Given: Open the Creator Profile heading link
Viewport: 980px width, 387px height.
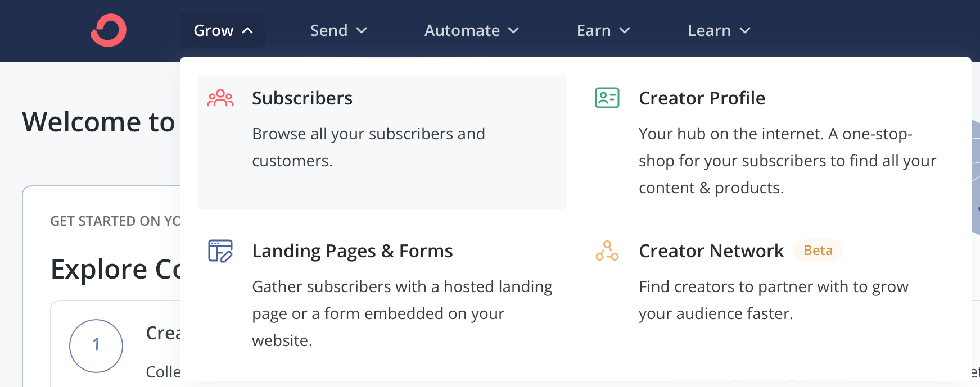Looking at the screenshot, I should pos(702,98).
